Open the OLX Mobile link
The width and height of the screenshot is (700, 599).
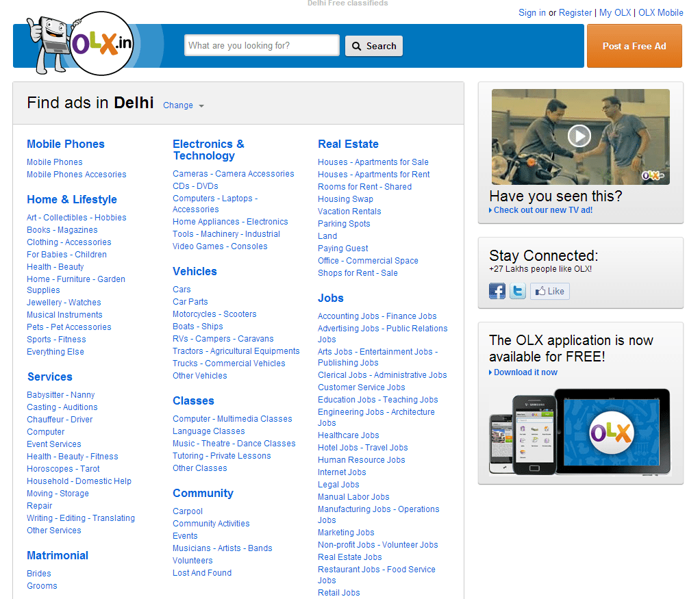[661, 12]
